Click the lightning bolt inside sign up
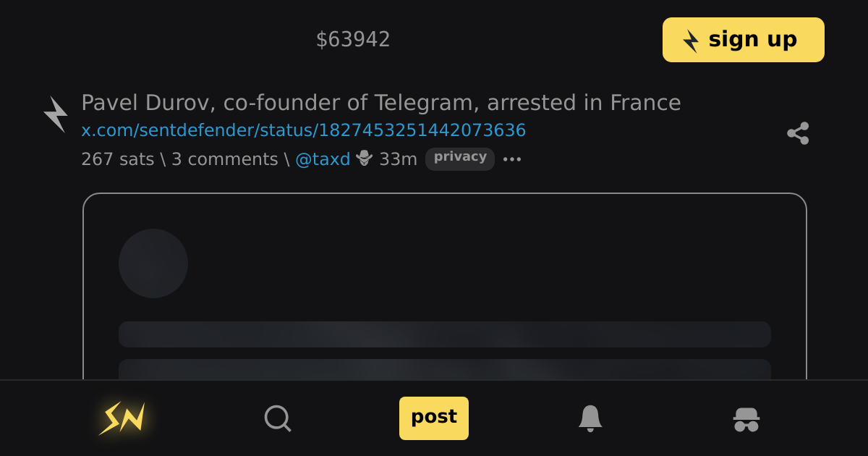Screen dimensions: 868x456 (691, 41)
